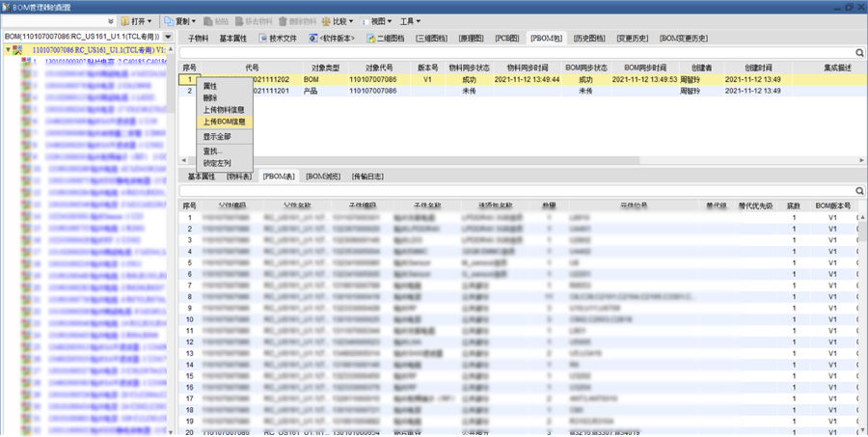
Task: Open the [历史图档] tab
Action: click(589, 39)
